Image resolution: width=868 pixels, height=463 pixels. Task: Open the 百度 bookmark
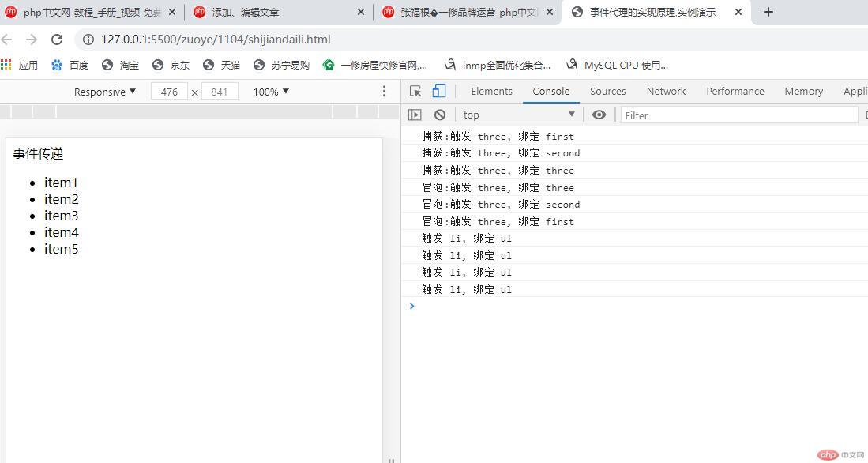point(71,65)
